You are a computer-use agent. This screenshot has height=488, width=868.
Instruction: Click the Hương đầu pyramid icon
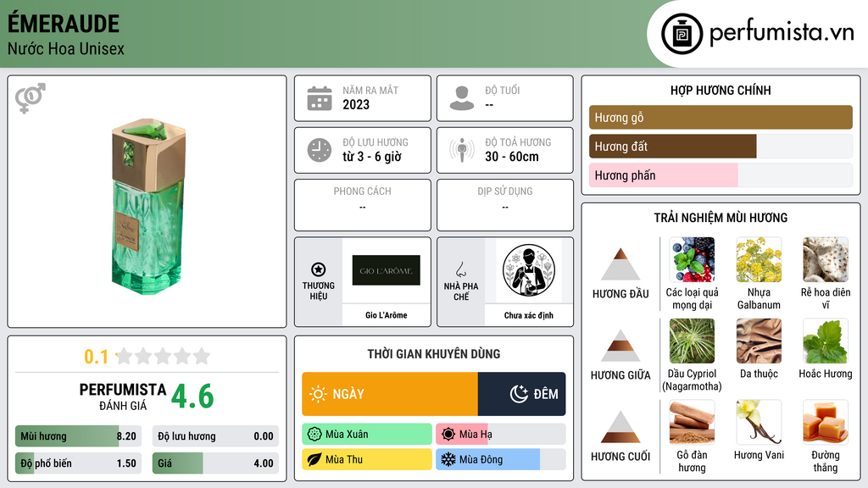click(x=620, y=264)
